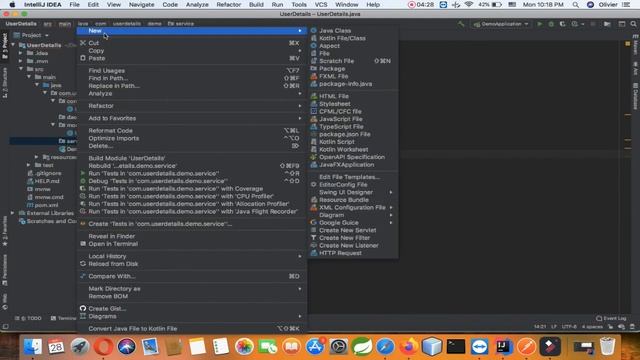Image resolution: width=640 pixels, height=360 pixels.
Task: Open Finder in the Dock
Action: (x=33, y=347)
